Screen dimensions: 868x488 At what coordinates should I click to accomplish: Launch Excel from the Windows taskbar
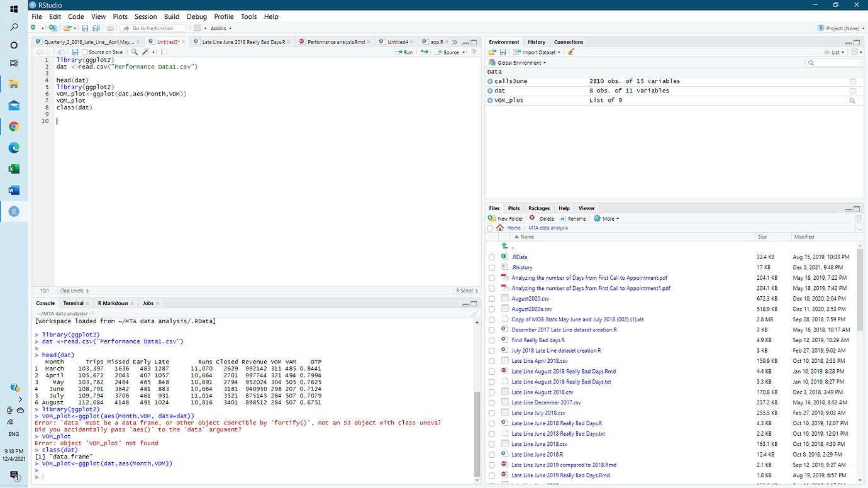coord(13,169)
